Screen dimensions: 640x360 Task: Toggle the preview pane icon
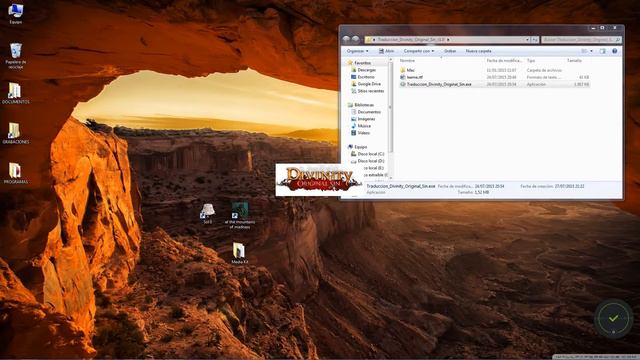click(x=602, y=51)
